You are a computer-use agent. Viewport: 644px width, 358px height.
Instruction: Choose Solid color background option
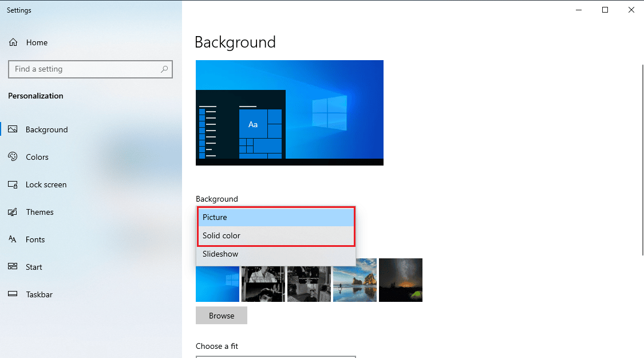275,235
